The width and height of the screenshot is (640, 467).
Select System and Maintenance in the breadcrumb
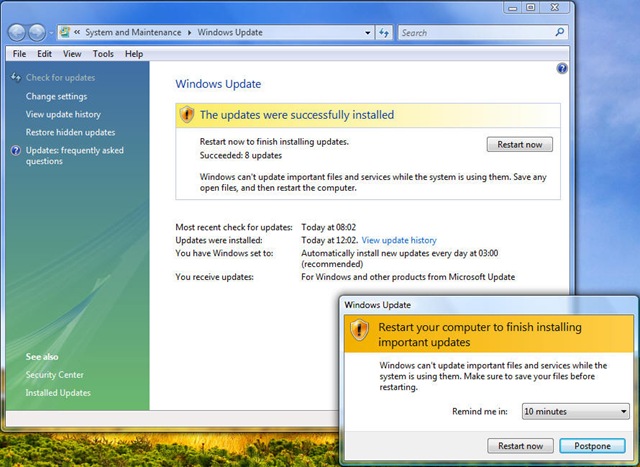[x=133, y=32]
